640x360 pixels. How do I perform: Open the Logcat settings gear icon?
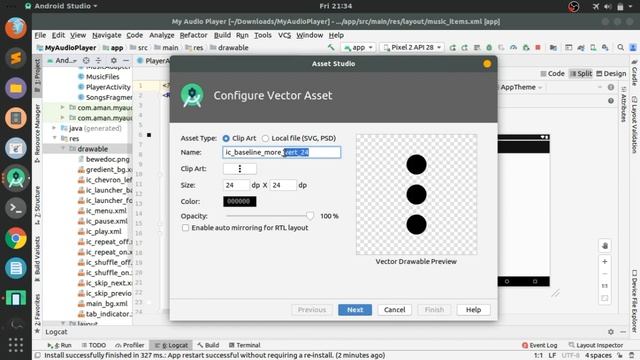click(x=611, y=332)
